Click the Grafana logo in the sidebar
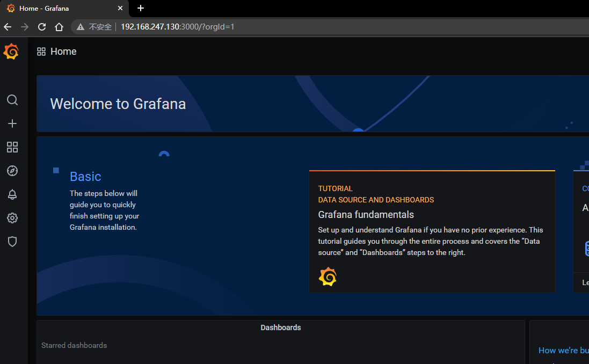The width and height of the screenshot is (589, 364). coord(11,52)
